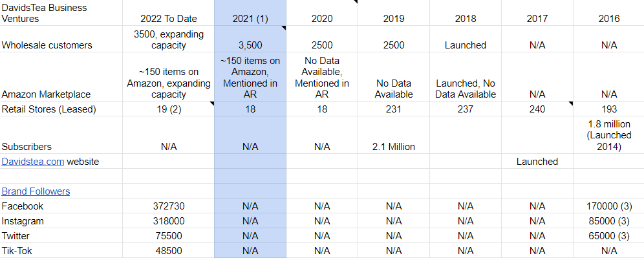This screenshot has width=644, height=258.
Task: Click the '240' retail stores cell
Action: 537,109
